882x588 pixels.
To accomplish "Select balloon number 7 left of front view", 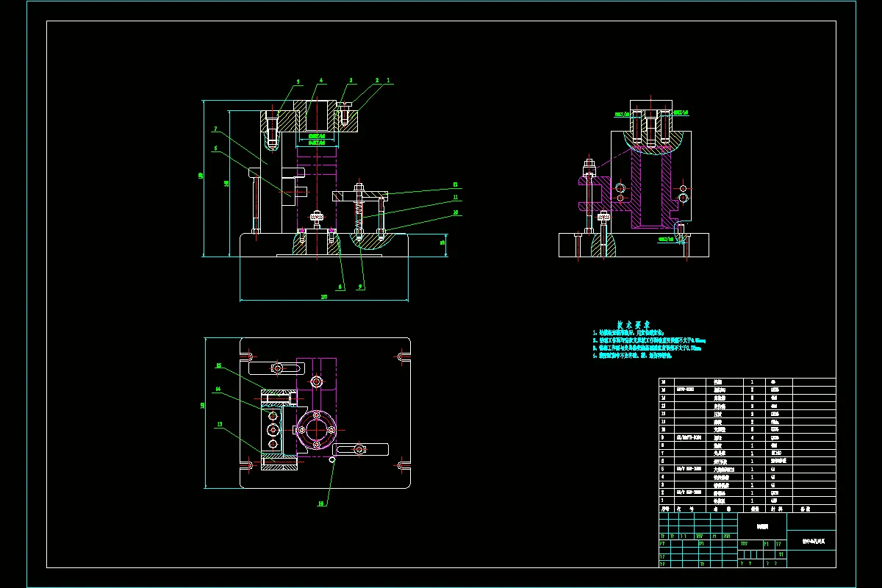I will 215,129.
